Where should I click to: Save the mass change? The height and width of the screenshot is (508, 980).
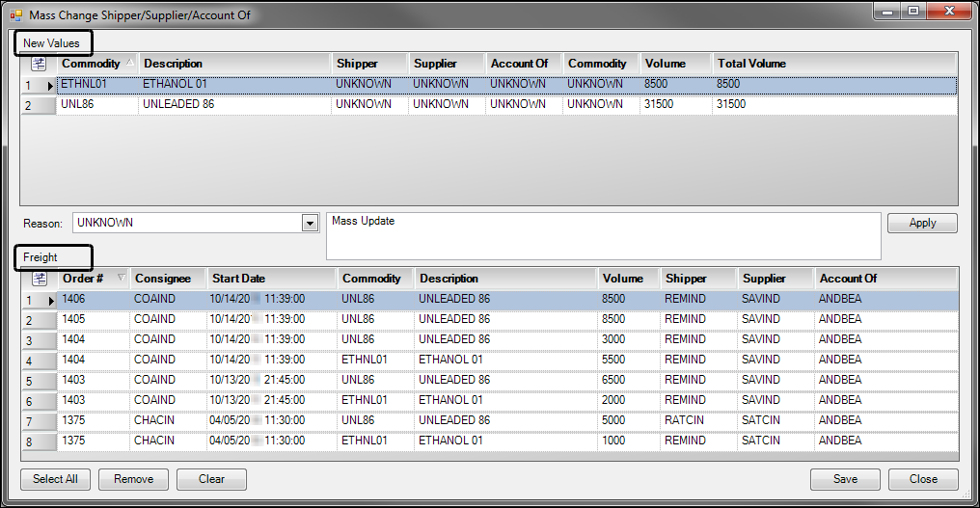846,479
